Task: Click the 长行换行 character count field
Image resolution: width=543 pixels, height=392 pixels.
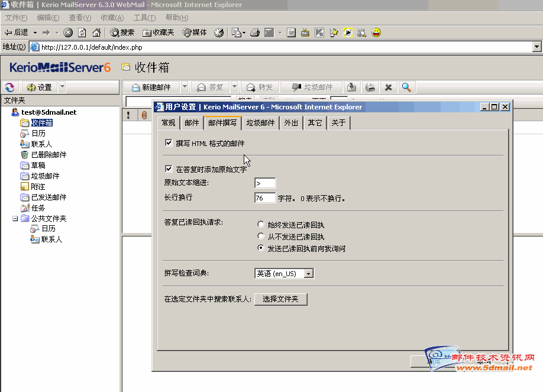Action: 265,198
